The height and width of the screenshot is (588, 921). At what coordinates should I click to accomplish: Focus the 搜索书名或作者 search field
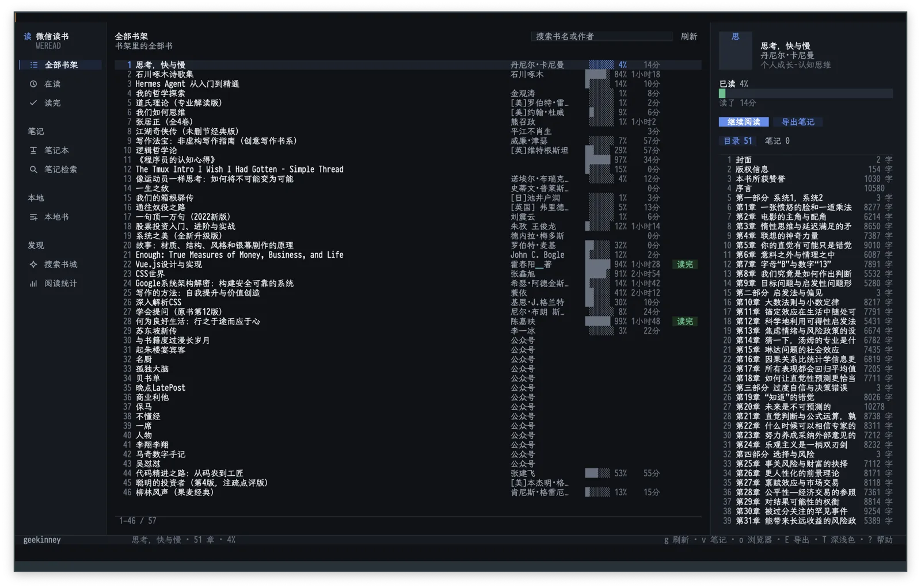602,36
